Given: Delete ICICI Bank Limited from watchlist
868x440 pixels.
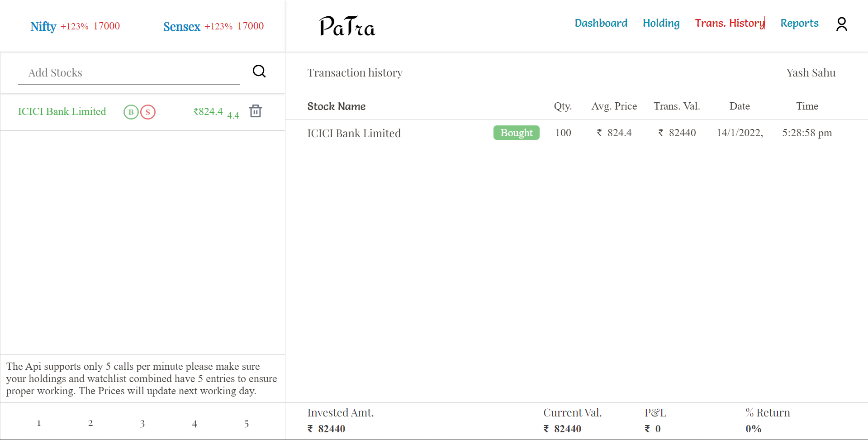Looking at the screenshot, I should pyautogui.click(x=256, y=111).
